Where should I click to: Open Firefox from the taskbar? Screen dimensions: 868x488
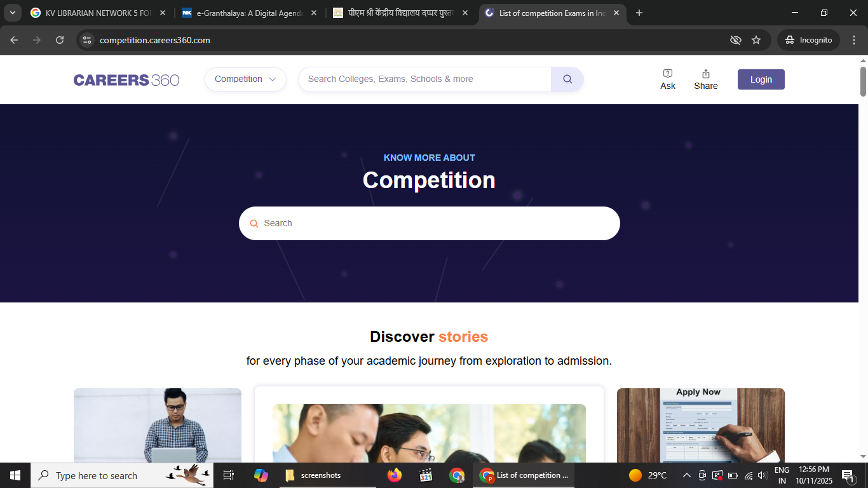click(x=395, y=475)
